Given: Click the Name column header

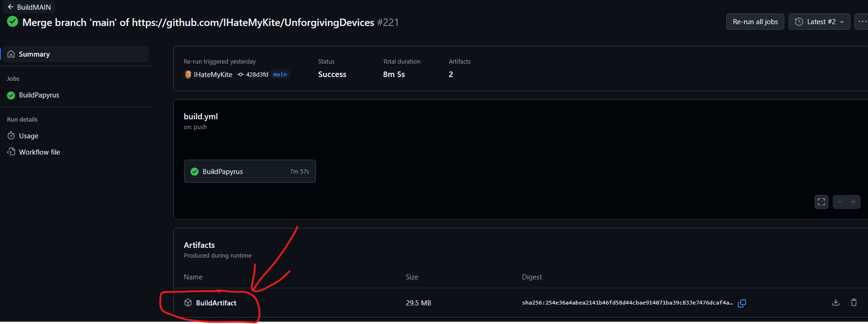Looking at the screenshot, I should 193,277.
